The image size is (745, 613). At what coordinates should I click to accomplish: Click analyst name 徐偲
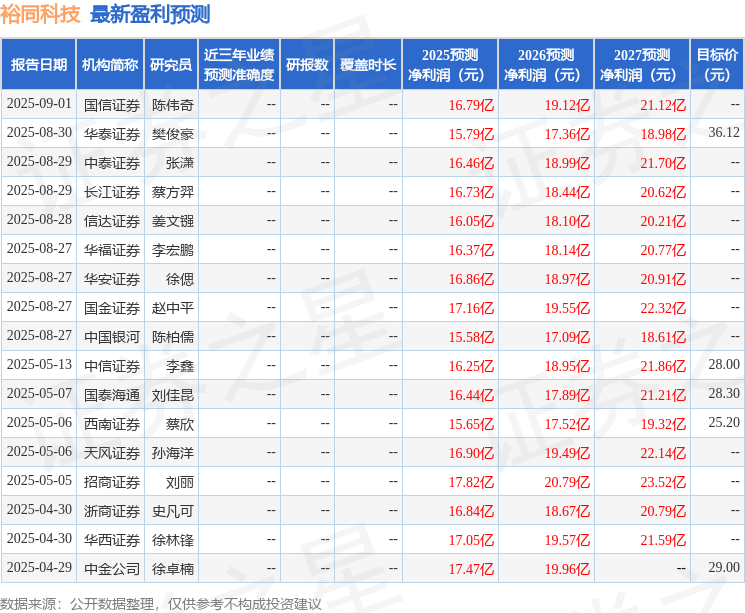click(180, 278)
